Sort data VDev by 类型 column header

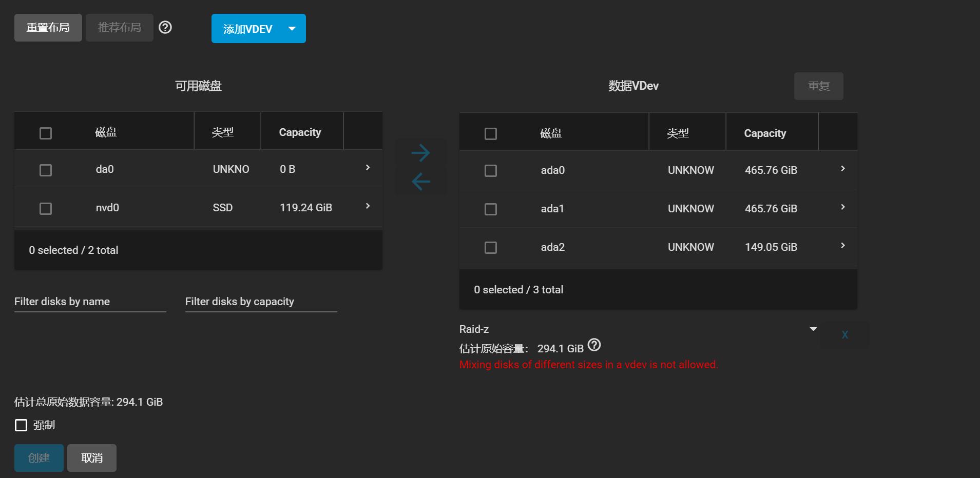(x=678, y=133)
